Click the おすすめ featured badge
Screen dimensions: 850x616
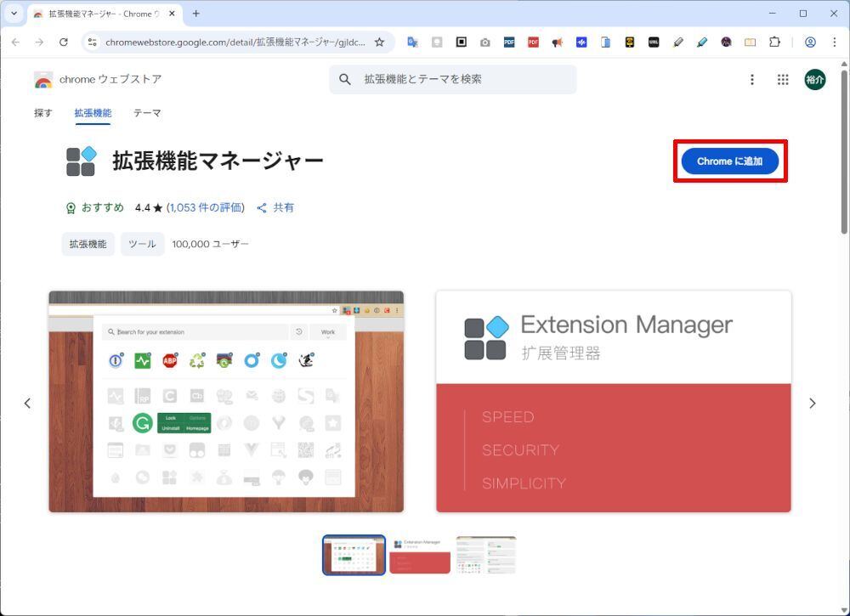[x=95, y=207]
